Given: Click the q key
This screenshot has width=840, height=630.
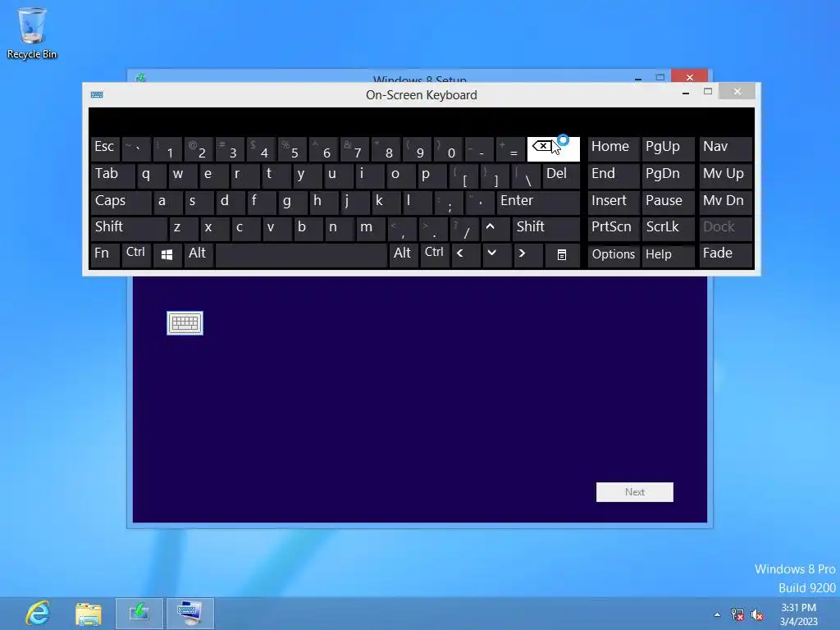Looking at the screenshot, I should (x=151, y=176).
